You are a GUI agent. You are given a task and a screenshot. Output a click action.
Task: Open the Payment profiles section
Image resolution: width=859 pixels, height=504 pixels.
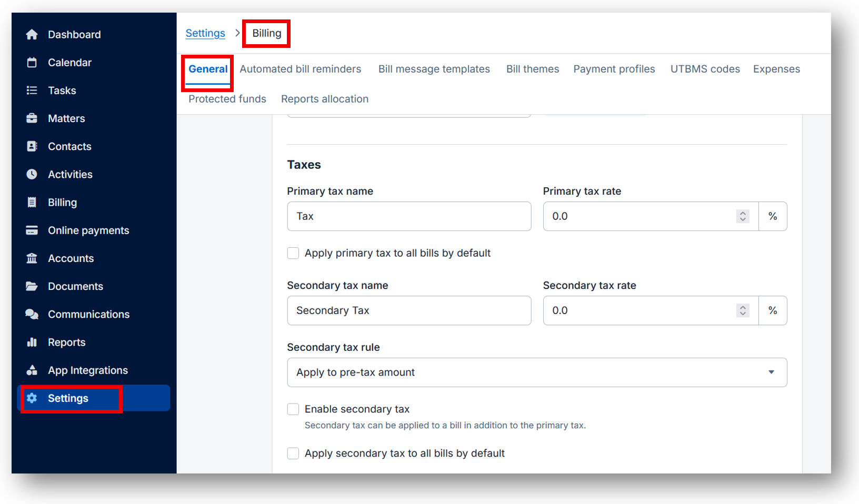614,69
